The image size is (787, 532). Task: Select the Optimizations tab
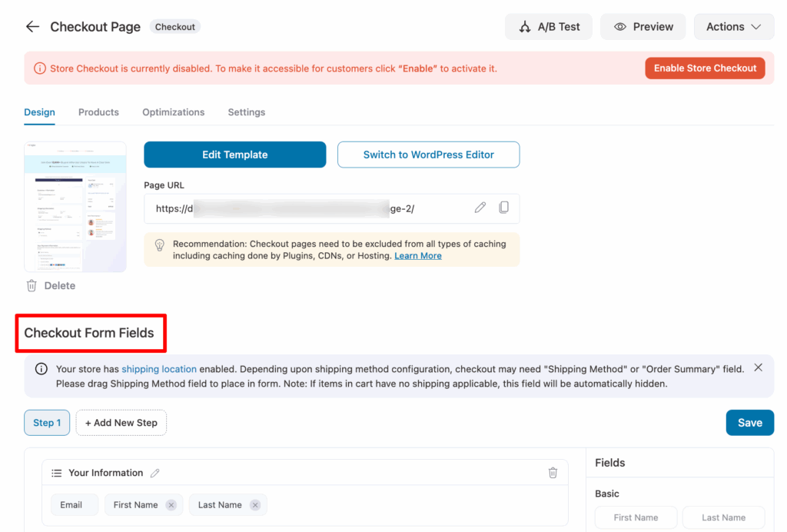tap(173, 112)
